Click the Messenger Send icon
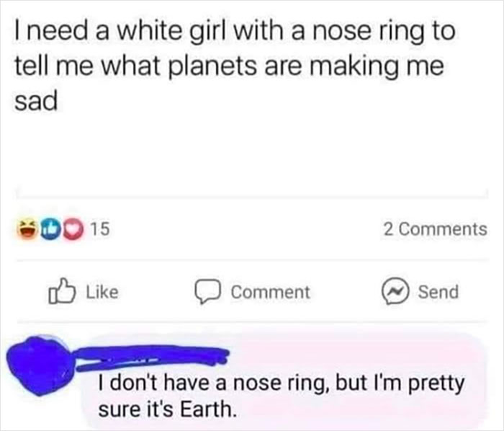Viewport: 504px width, 431px height. 395,290
